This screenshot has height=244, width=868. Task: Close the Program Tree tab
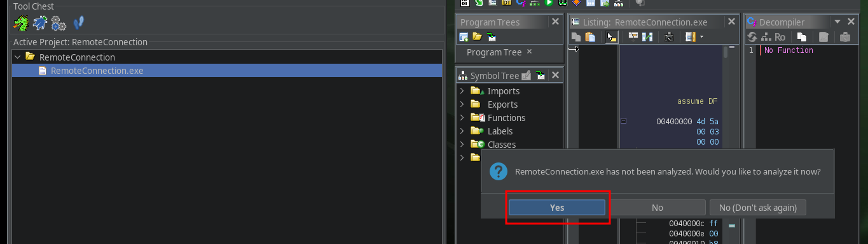pyautogui.click(x=529, y=52)
